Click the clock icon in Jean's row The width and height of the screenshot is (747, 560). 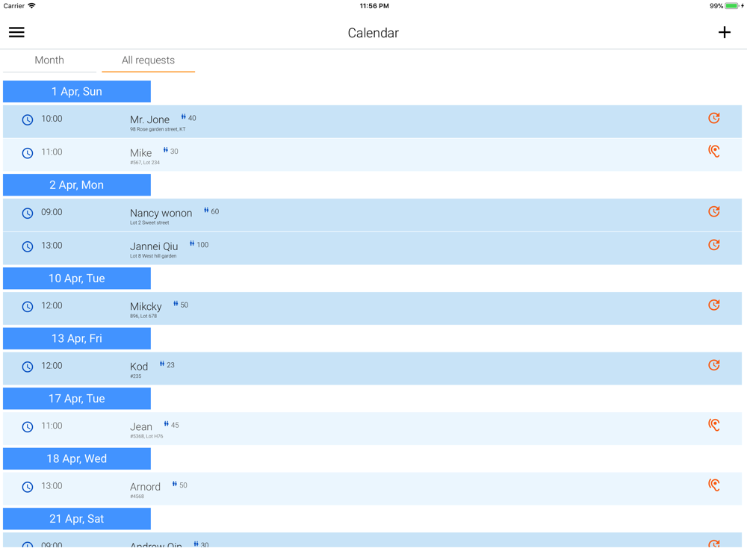tap(28, 426)
